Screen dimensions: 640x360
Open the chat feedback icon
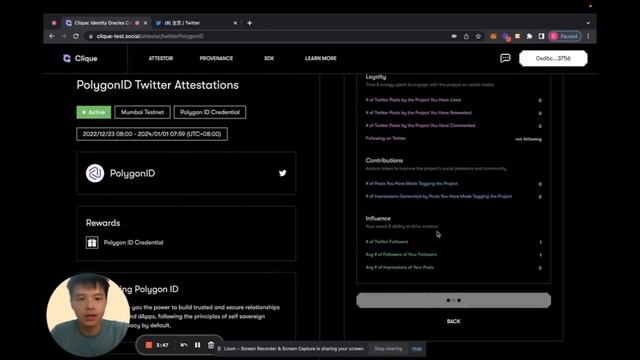click(x=505, y=58)
